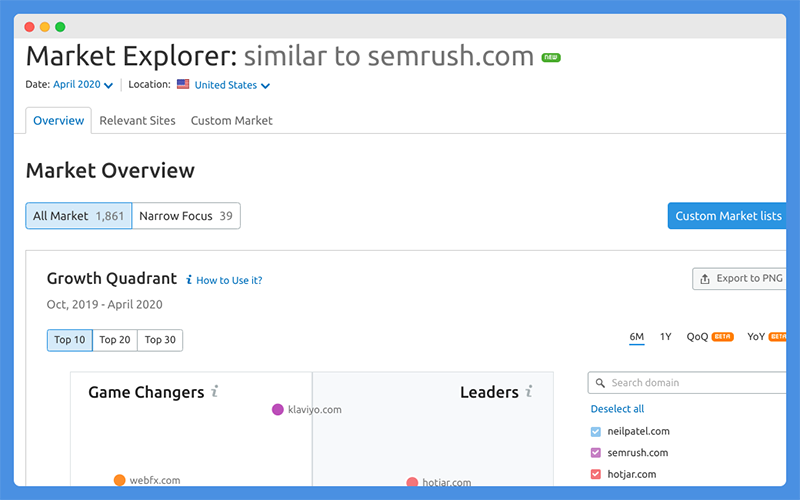Click the BETA badge next to QoQ
This screenshot has height=500, width=800.
click(722, 337)
